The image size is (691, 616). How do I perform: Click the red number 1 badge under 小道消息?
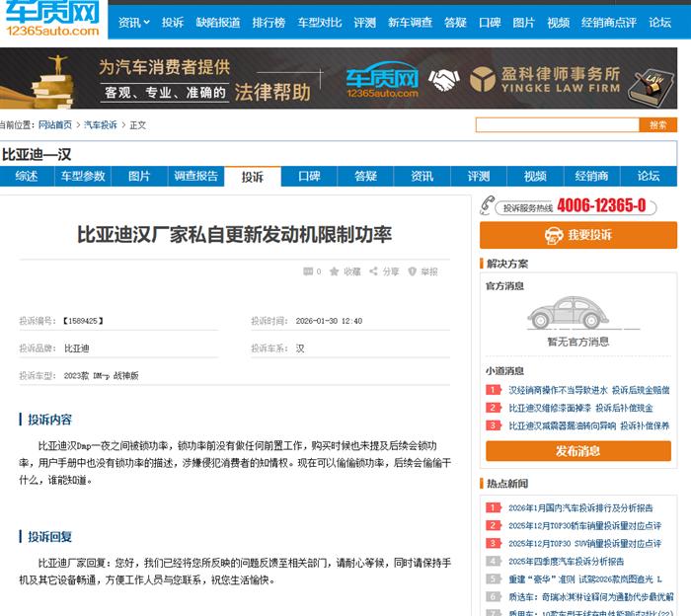click(494, 391)
